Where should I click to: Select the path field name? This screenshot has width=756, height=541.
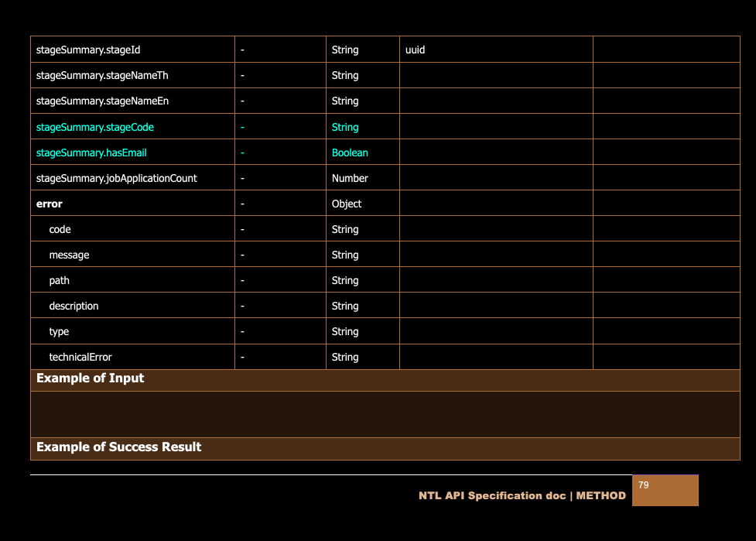pyautogui.click(x=59, y=280)
